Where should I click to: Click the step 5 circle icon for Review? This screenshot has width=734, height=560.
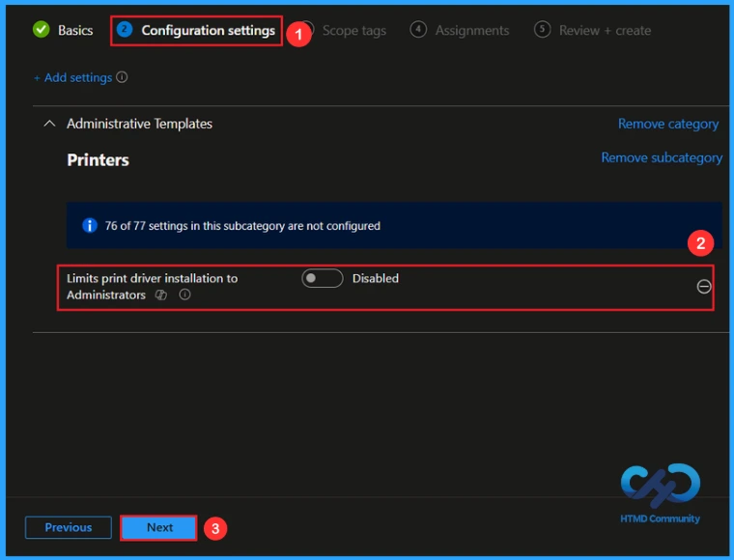[x=542, y=29]
